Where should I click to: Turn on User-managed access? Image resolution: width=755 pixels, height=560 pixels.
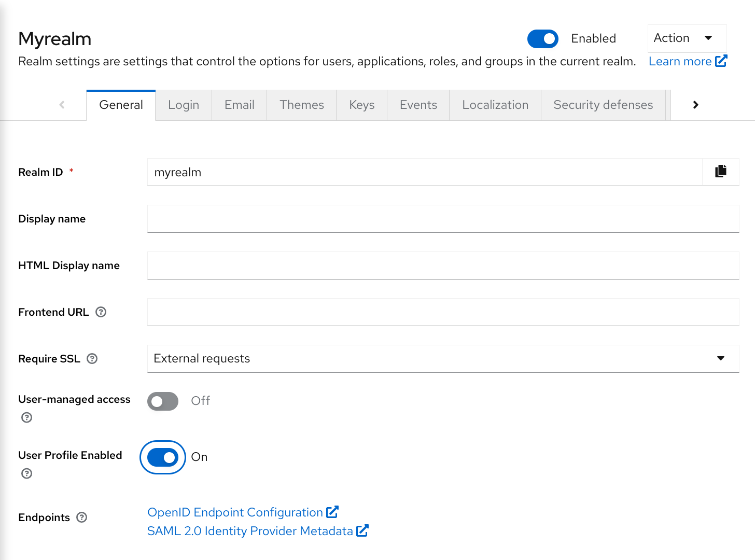coord(162,401)
